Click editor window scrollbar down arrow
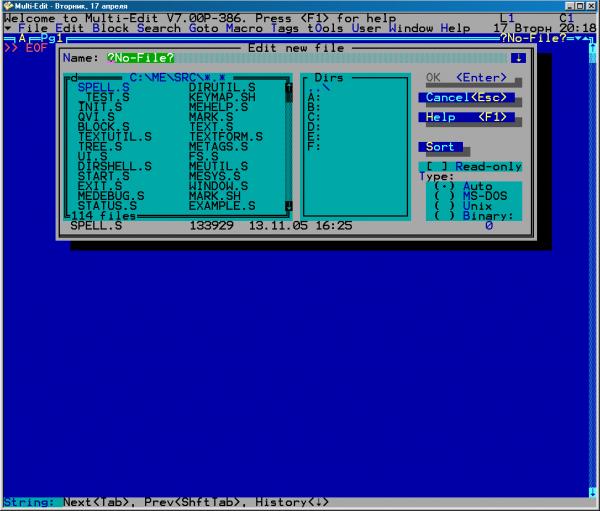Image resolution: width=600 pixels, height=511 pixels. point(592,492)
